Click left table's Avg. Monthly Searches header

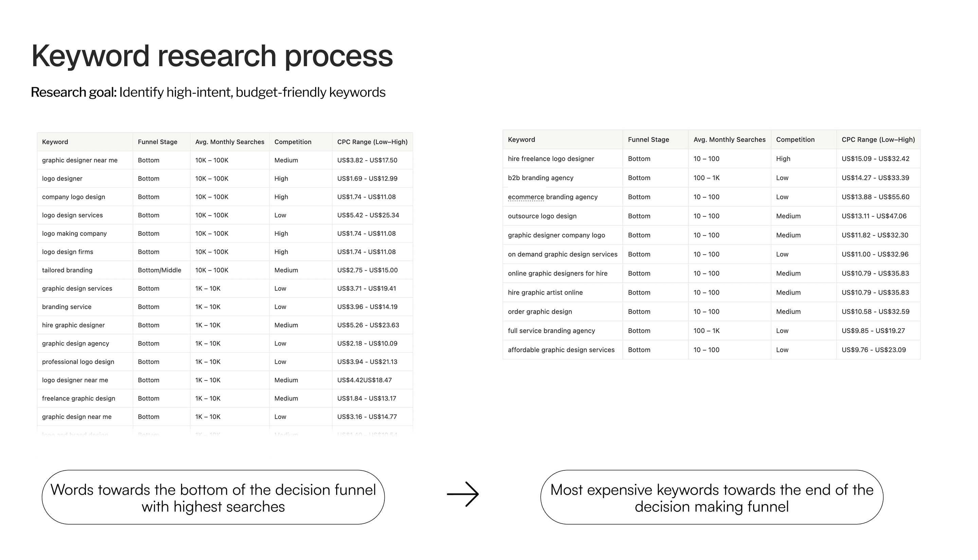(229, 142)
